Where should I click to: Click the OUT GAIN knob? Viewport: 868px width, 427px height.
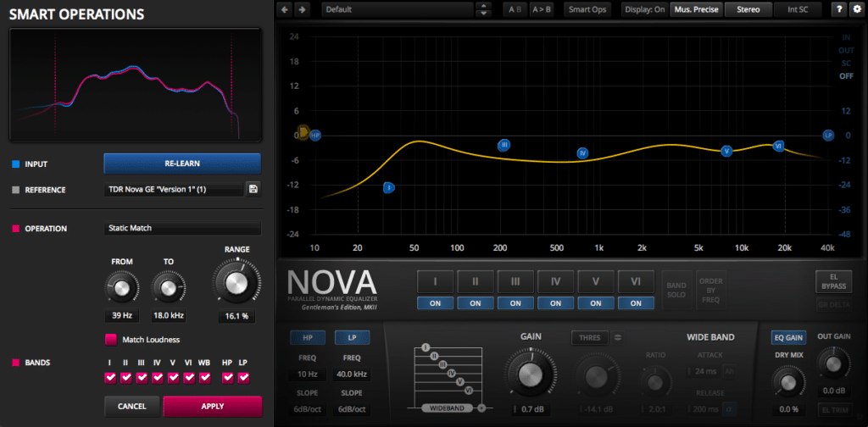click(833, 364)
